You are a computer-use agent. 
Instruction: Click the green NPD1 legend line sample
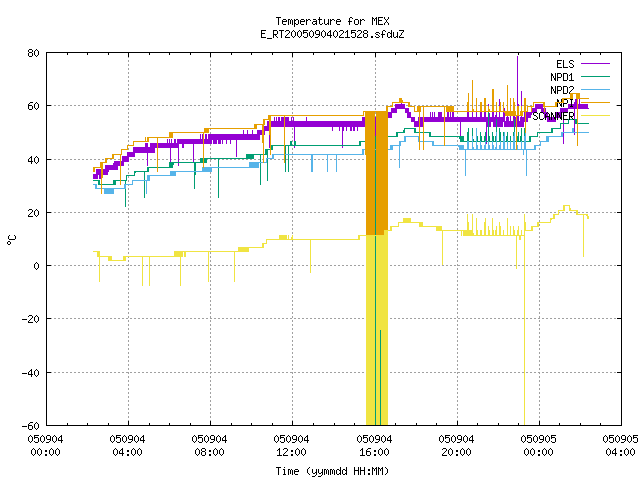click(595, 76)
